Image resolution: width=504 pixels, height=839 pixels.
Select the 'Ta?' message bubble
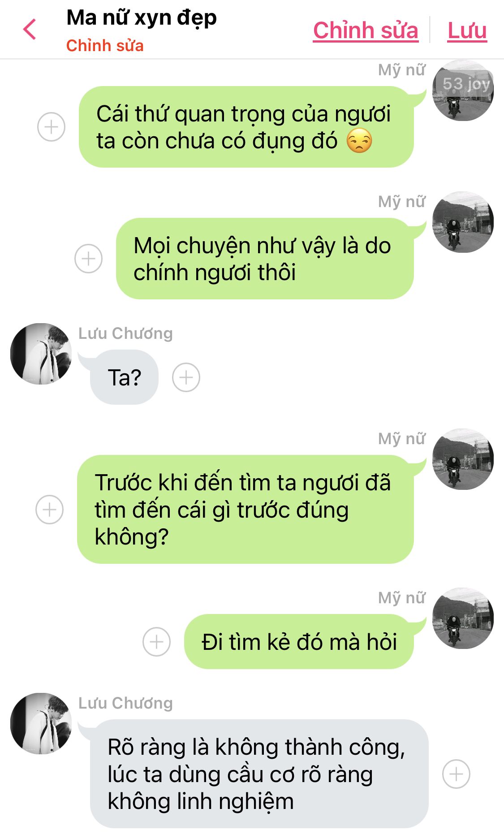tap(124, 377)
